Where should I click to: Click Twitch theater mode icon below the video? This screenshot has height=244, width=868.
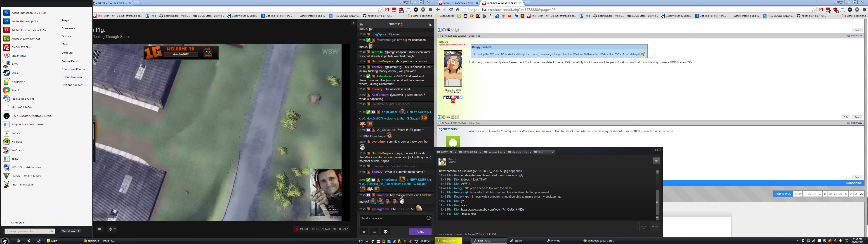click(x=99, y=229)
